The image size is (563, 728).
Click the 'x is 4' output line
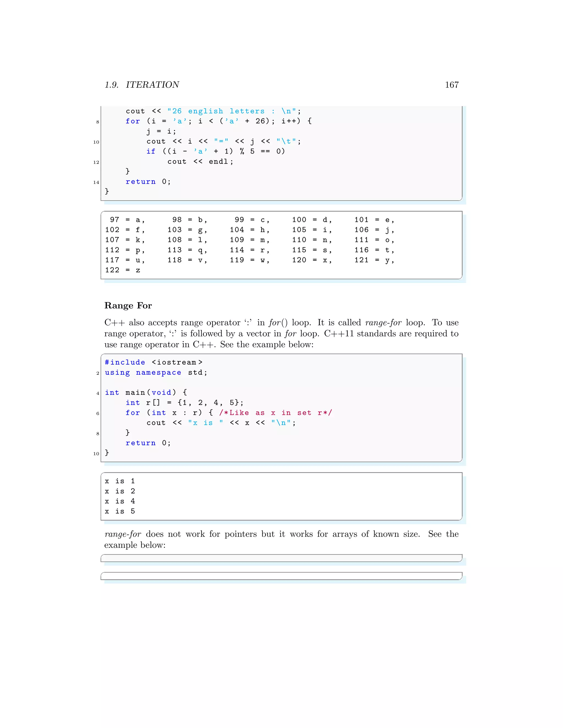pos(120,501)
